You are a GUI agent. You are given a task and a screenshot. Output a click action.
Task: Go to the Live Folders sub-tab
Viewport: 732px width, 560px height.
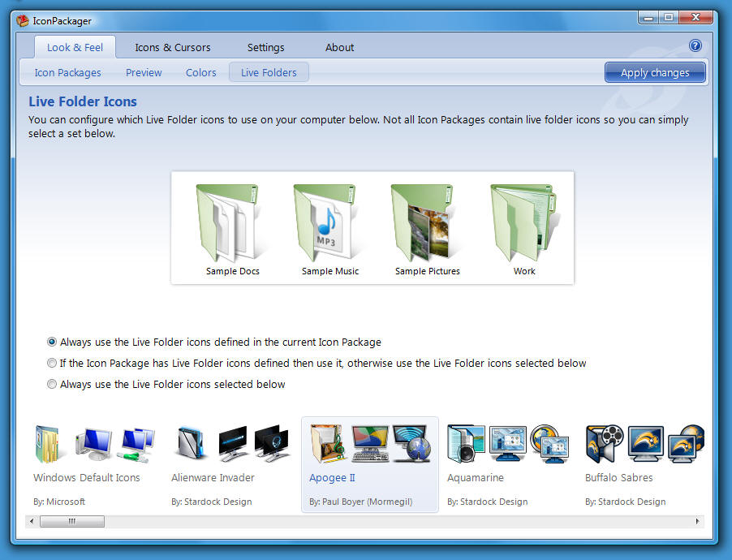[x=269, y=72]
